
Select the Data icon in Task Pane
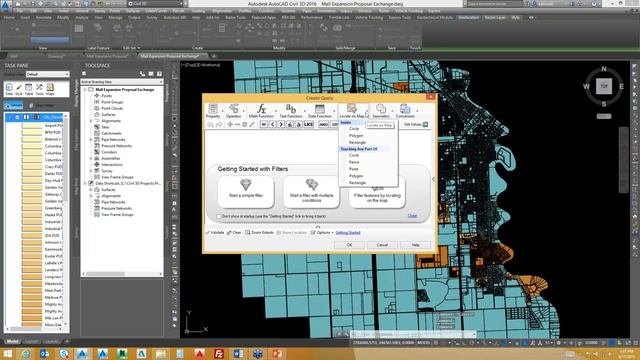[9, 88]
